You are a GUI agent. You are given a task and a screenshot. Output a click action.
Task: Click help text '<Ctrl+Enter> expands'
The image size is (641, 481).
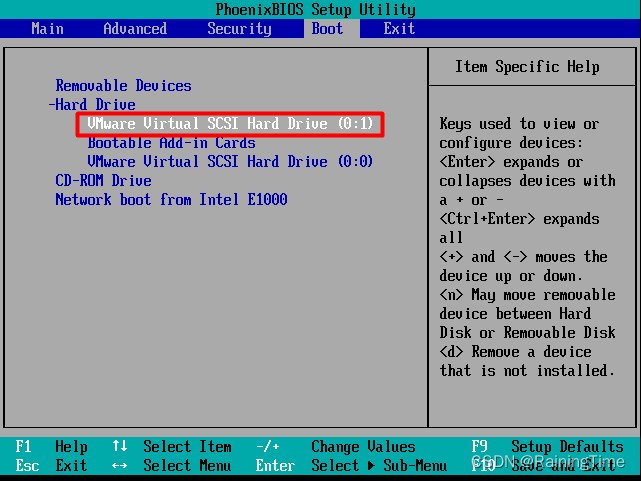[519, 219]
